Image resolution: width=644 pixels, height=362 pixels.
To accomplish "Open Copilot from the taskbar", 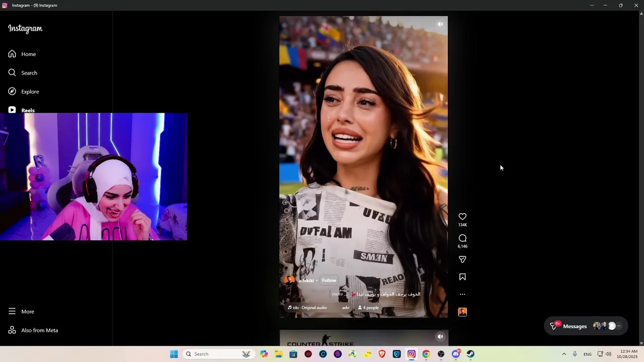I will (264, 354).
